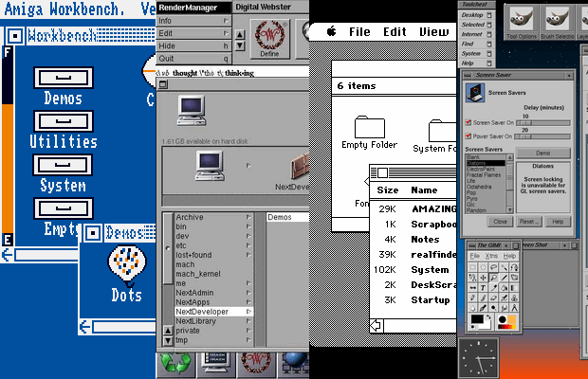
Task: Open the Apple menu
Action: (331, 31)
